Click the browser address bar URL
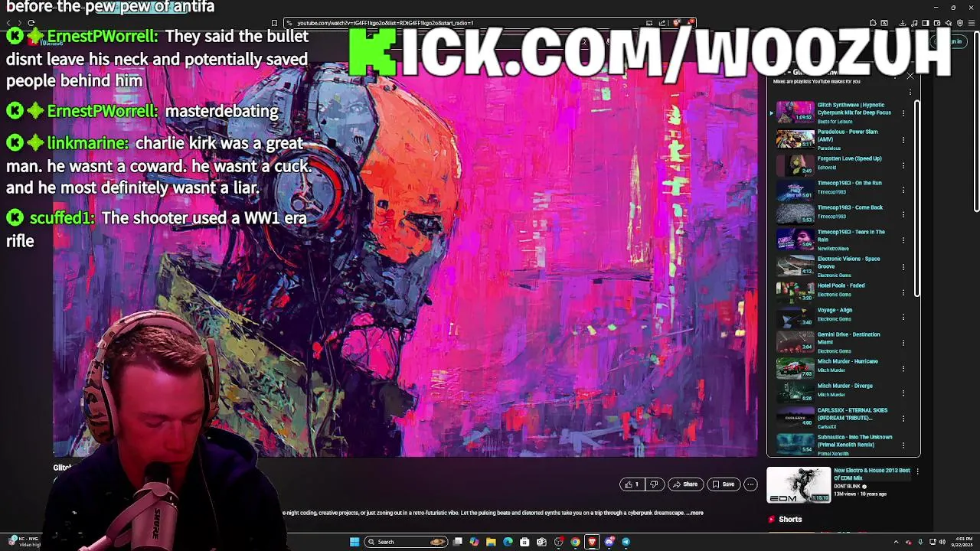Image resolution: width=980 pixels, height=551 pixels. (385, 23)
